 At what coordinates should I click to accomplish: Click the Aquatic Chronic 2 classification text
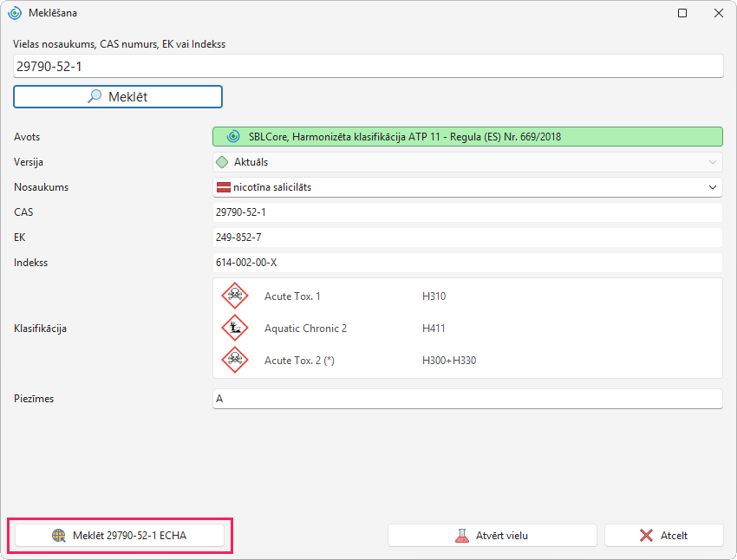click(305, 329)
